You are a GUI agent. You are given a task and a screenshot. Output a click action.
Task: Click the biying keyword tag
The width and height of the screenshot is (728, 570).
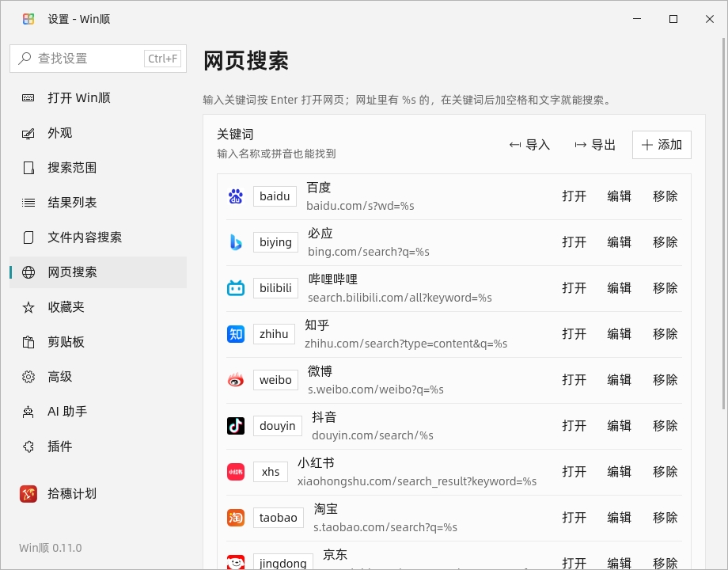[x=276, y=242]
